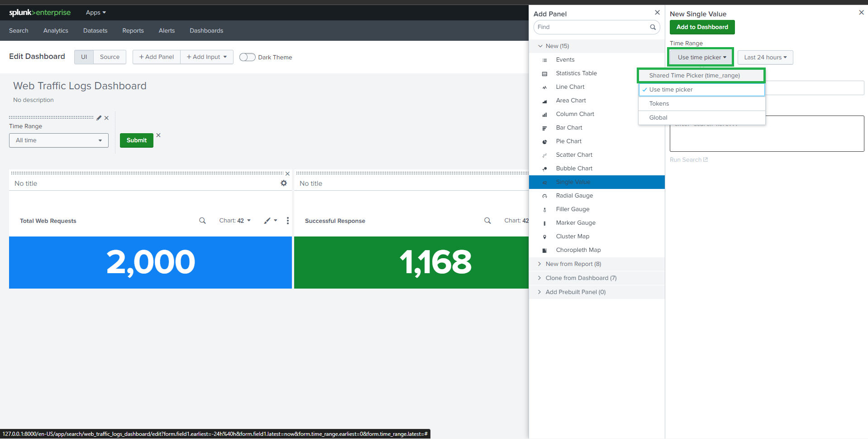Viewport: 868px width, 439px height.
Task: Open the Last 24 hours dropdown
Action: (765, 58)
